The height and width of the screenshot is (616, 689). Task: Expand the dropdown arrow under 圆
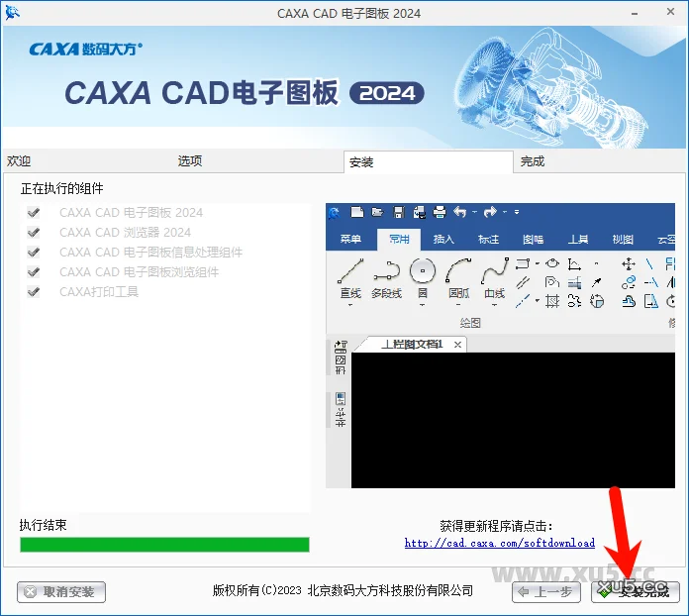pos(423,305)
